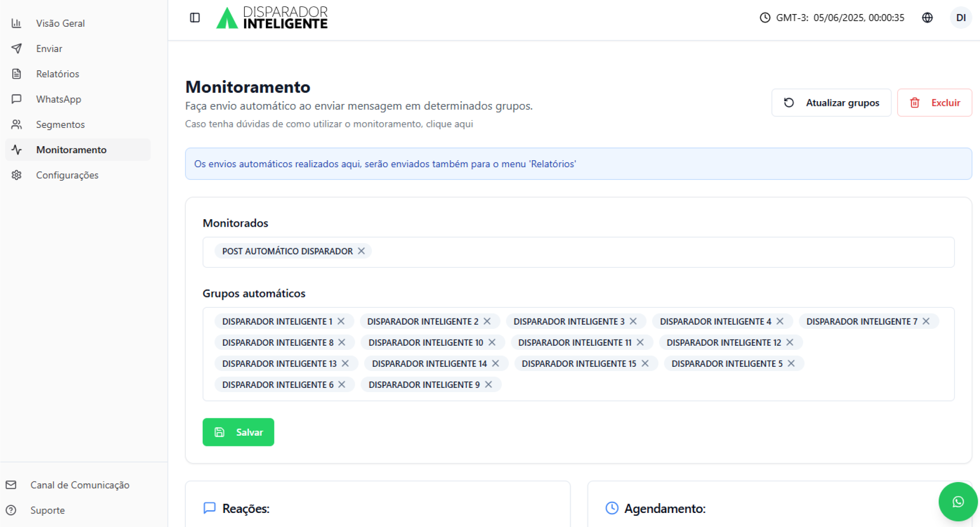Viewport: 980px width, 527px height.
Task: Click the Excluir button
Action: point(935,103)
